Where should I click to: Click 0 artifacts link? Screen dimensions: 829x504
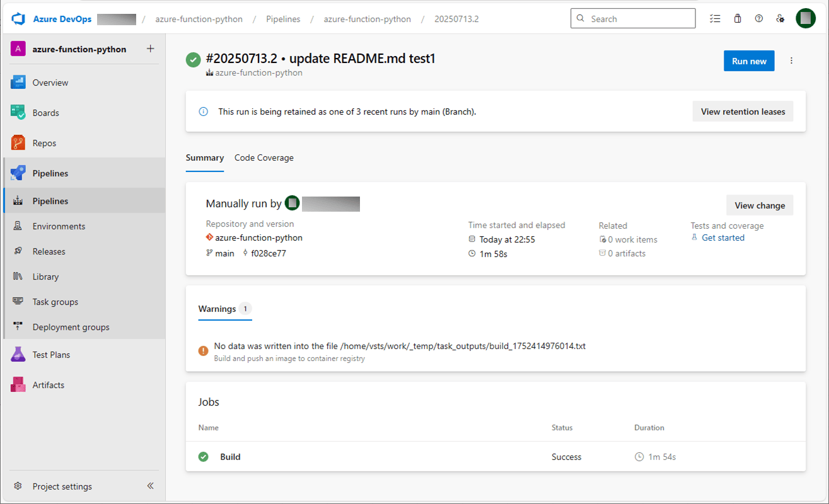(x=627, y=253)
